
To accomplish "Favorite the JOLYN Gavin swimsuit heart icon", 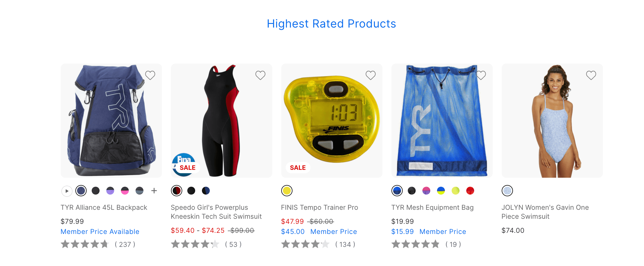I will click(x=591, y=75).
